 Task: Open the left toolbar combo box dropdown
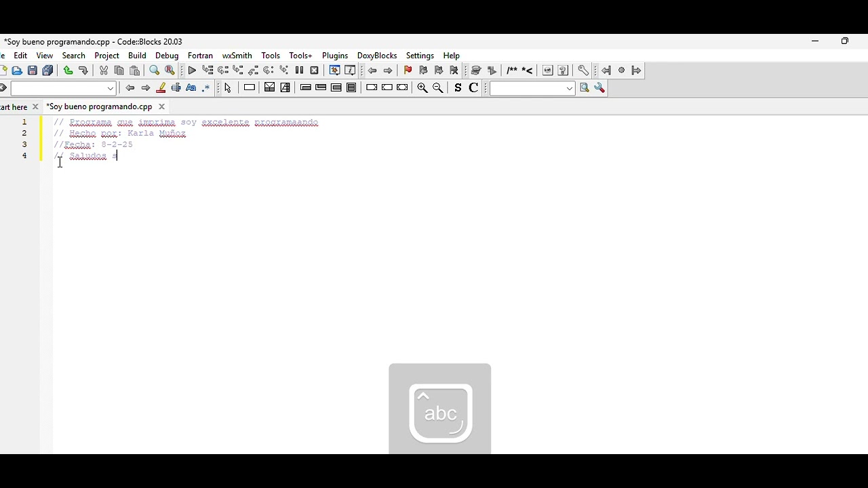[111, 88]
